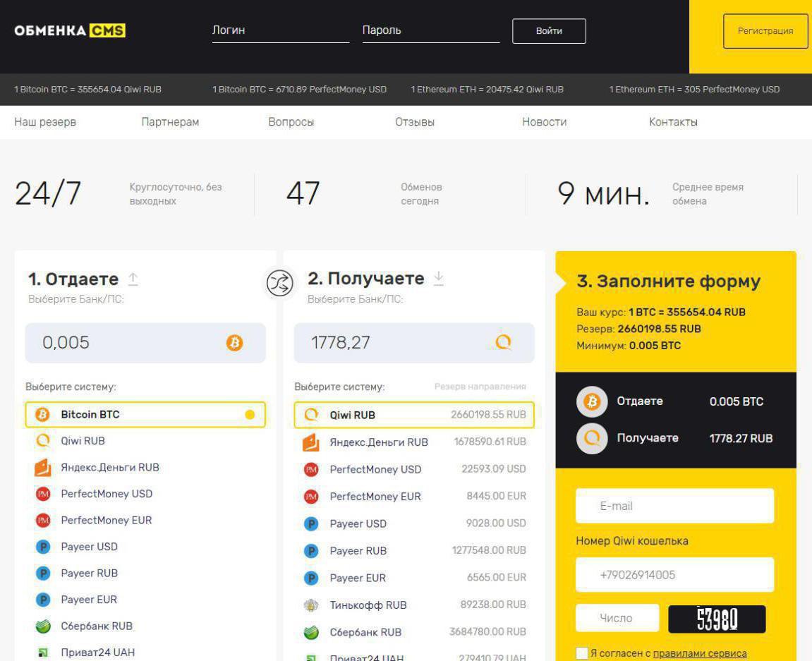Click the Payeer EUR icon in the give list

pyautogui.click(x=43, y=600)
